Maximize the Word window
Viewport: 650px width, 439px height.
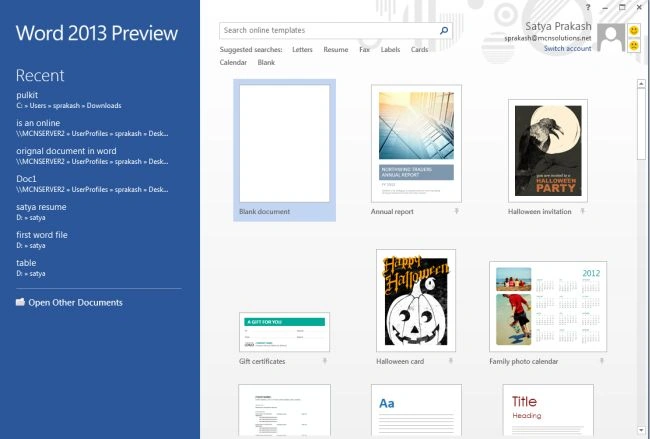(x=622, y=7)
